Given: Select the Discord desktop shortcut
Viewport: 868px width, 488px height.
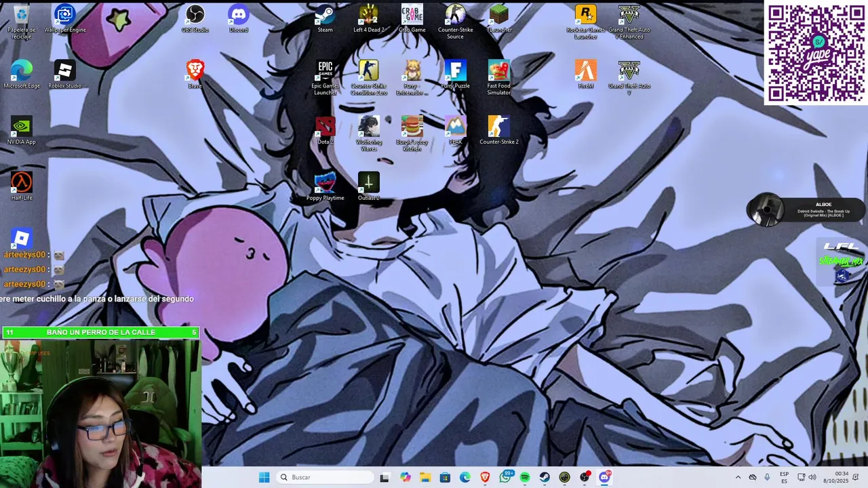Looking at the screenshot, I should (239, 19).
